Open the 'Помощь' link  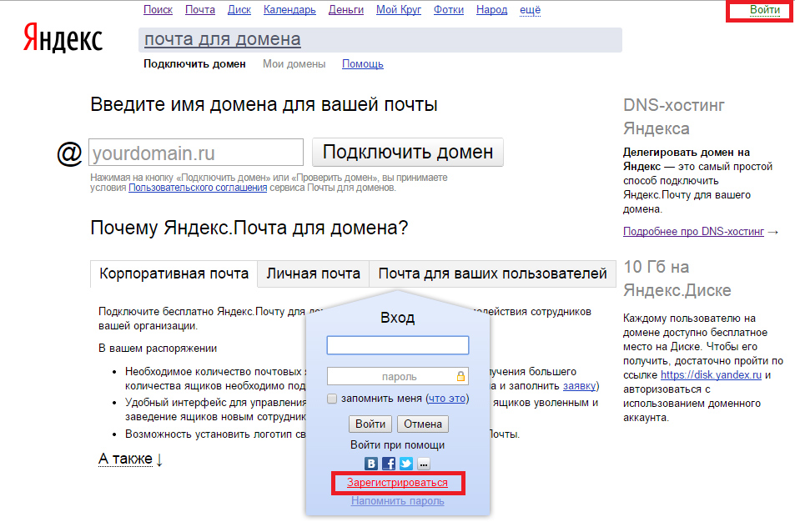pyautogui.click(x=363, y=64)
